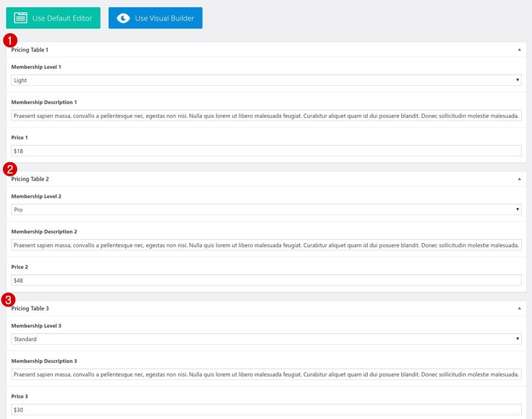Focus the Membership Description 1 text field

click(x=267, y=115)
